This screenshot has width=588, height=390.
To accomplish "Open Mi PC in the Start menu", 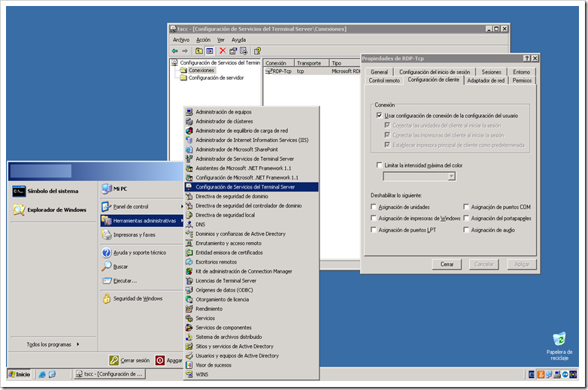I will (114, 189).
